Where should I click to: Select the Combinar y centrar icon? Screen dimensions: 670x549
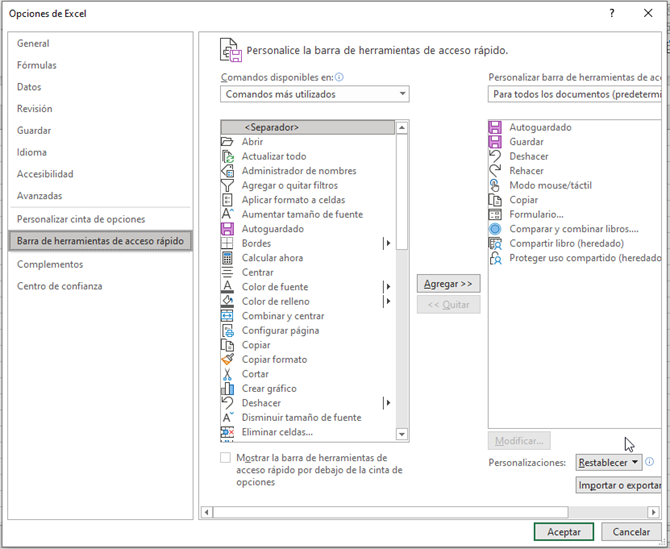coord(227,316)
